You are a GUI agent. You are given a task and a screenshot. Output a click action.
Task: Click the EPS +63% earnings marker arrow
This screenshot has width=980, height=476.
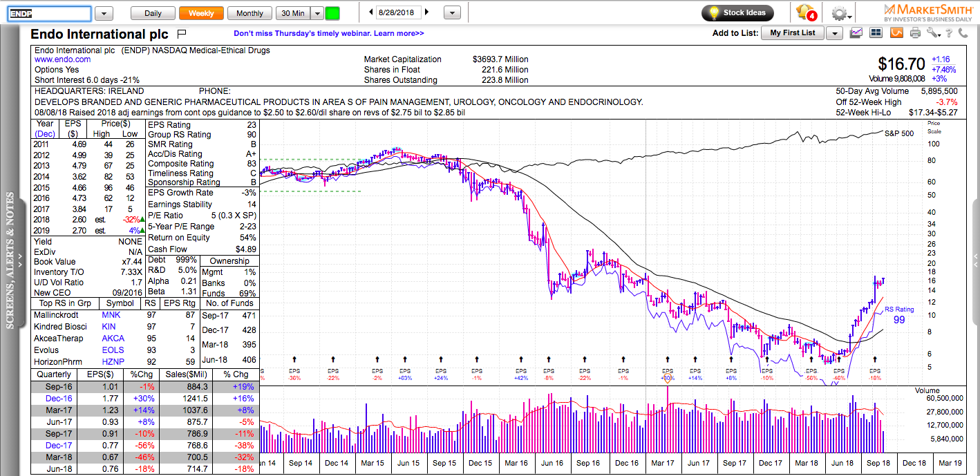[x=405, y=359]
